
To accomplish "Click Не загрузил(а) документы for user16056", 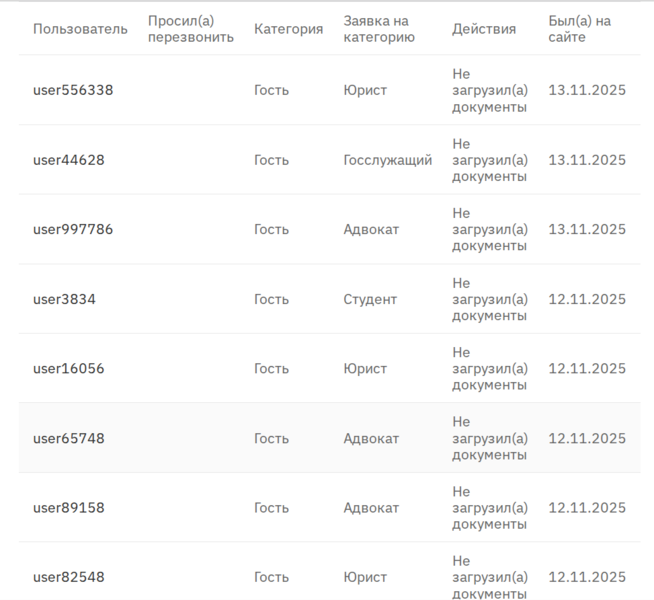I will tap(489, 369).
